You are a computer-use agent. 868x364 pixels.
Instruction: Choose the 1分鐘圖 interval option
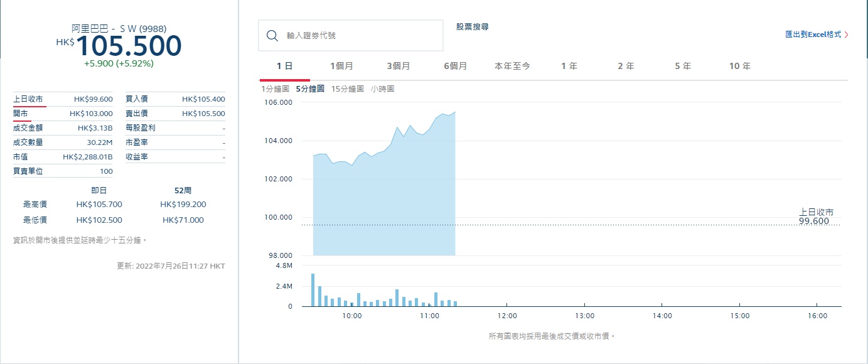276,89
